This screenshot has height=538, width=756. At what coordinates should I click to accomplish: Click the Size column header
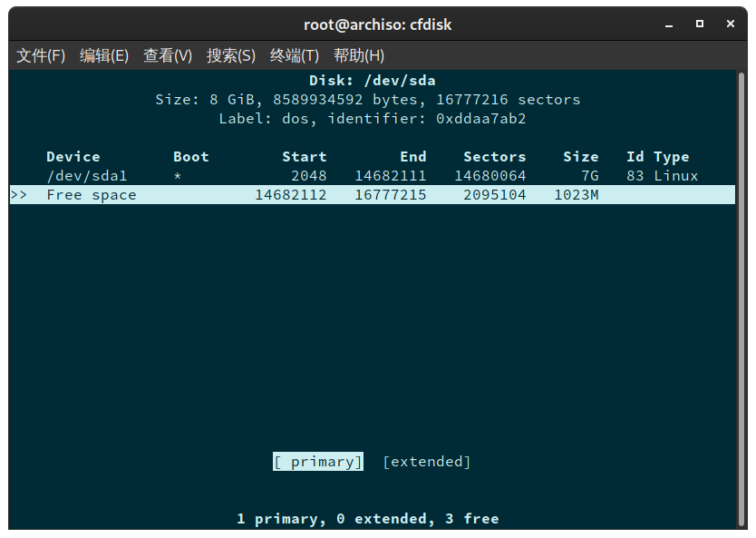581,156
